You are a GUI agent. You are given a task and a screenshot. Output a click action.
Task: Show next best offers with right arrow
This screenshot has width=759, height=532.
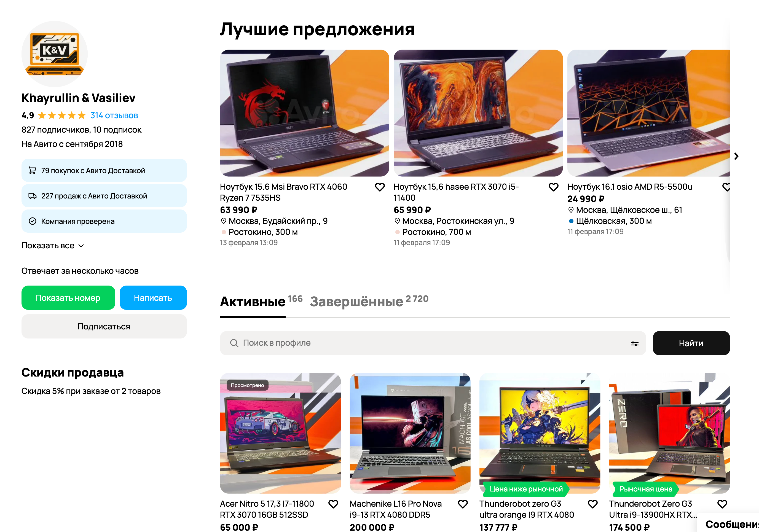pyautogui.click(x=736, y=156)
